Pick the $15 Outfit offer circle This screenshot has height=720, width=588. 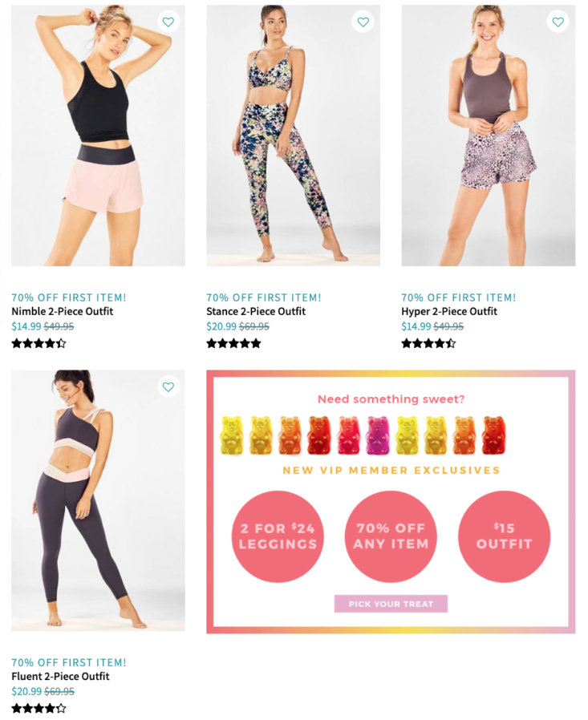(504, 536)
